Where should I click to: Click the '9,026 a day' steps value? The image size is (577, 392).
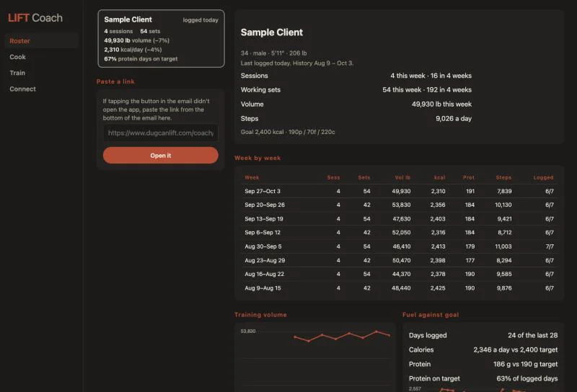(454, 118)
